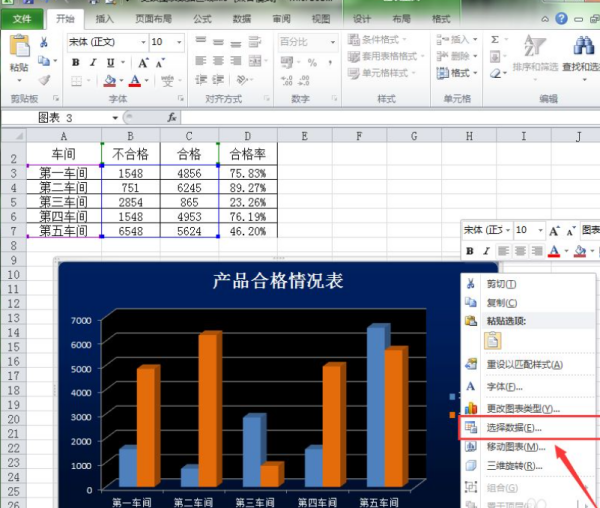This screenshot has height=508, width=600.
Task: Open the fill color dropdown arrow
Action: pyautogui.click(x=121, y=81)
